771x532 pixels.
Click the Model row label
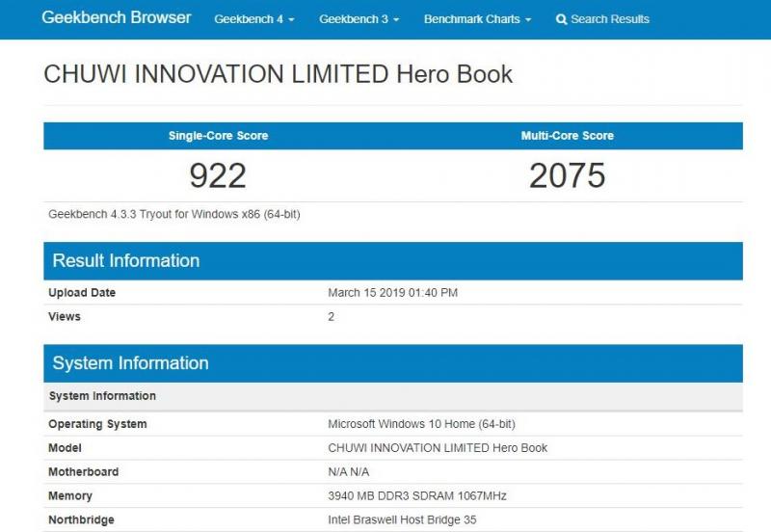tap(65, 448)
